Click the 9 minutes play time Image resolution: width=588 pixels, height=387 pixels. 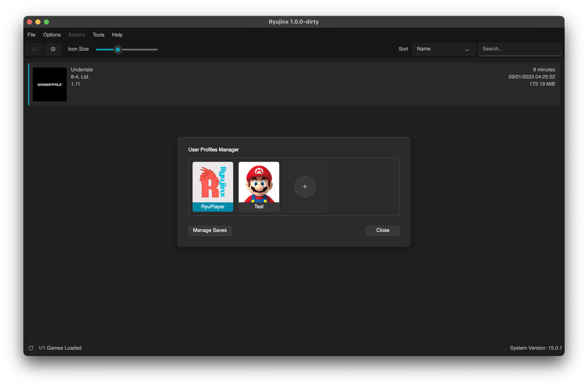pos(544,70)
